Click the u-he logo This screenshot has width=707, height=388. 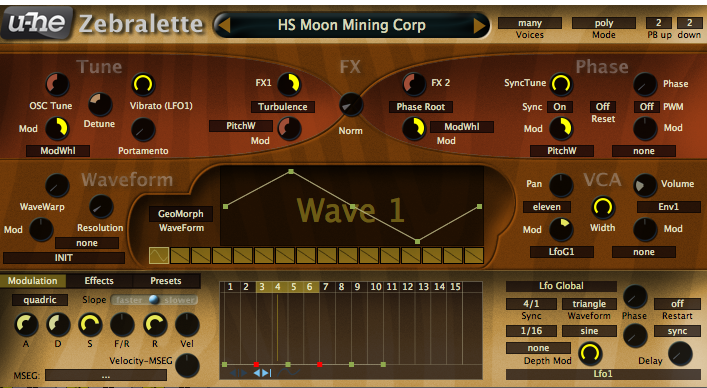(x=37, y=23)
